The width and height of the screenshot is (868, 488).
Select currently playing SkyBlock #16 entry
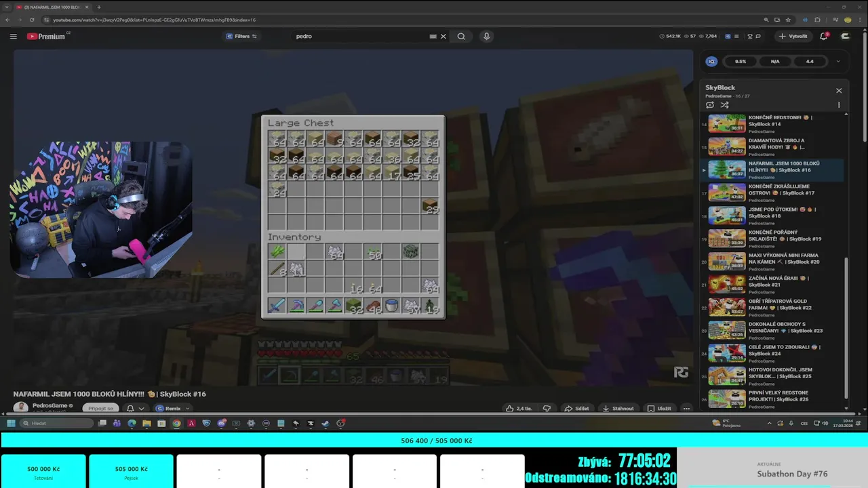coord(773,169)
